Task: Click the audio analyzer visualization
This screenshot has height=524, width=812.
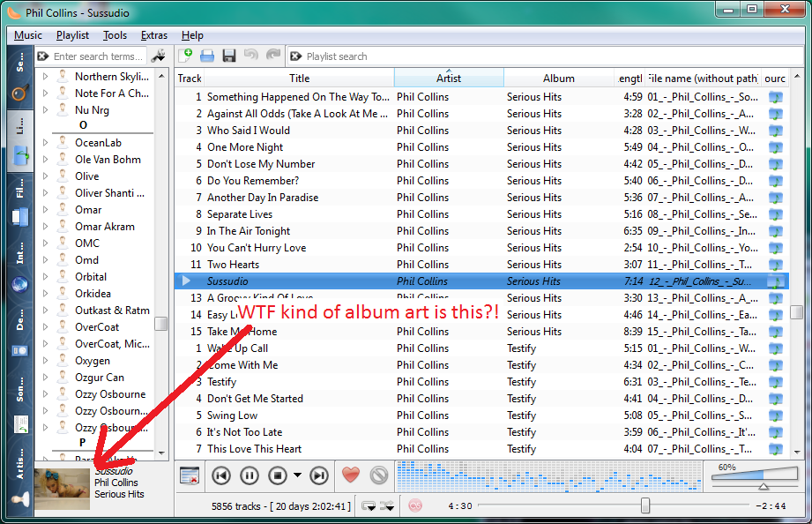Action: click(548, 475)
